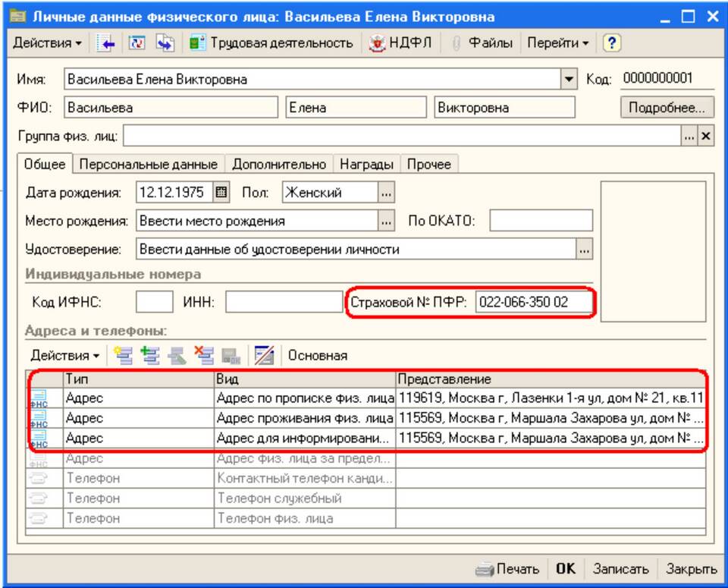The width and height of the screenshot is (728, 588).
Task: Click the edit current row icon in addresses toolbar
Action: [177, 356]
